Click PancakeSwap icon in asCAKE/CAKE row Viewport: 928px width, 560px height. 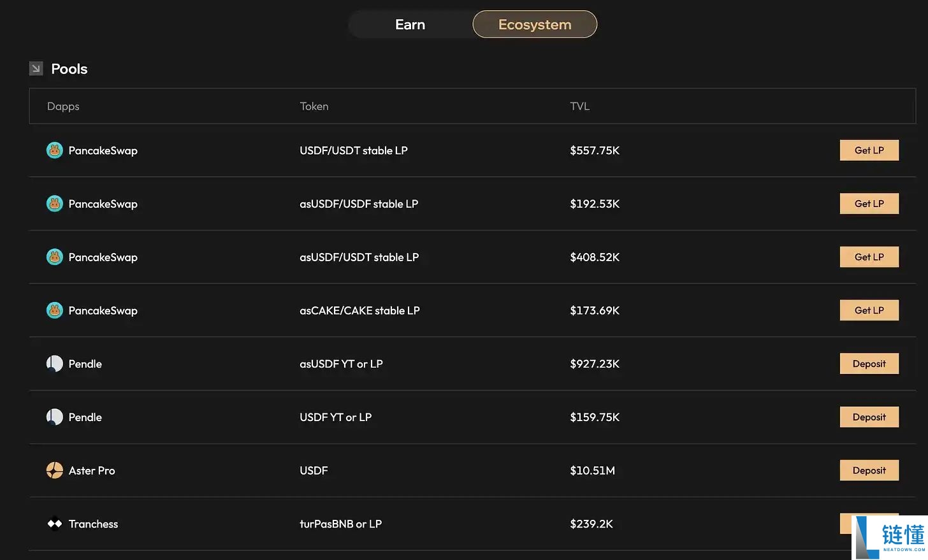tap(55, 310)
